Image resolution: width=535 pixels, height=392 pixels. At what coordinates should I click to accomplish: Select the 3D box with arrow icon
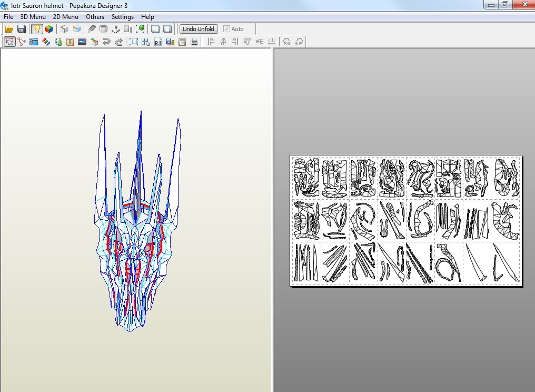pos(94,42)
